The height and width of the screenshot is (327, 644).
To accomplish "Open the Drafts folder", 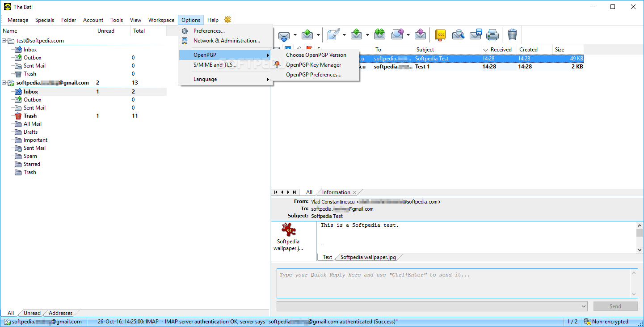I will click(30, 132).
